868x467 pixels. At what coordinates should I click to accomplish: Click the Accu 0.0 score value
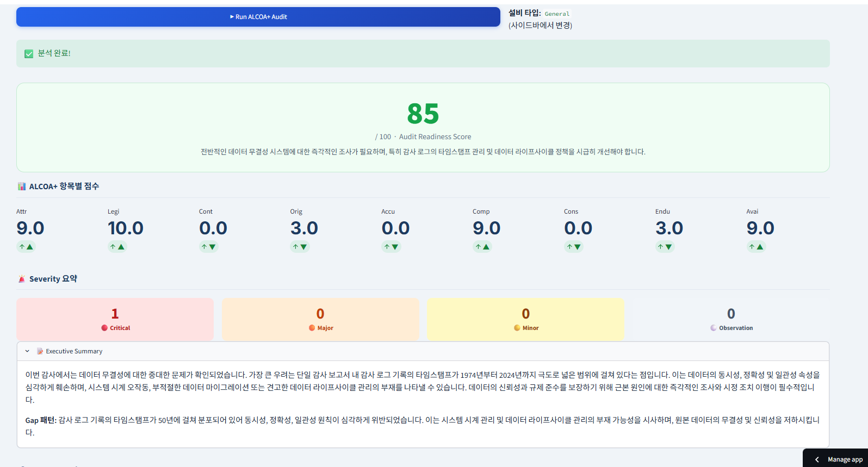click(x=396, y=228)
